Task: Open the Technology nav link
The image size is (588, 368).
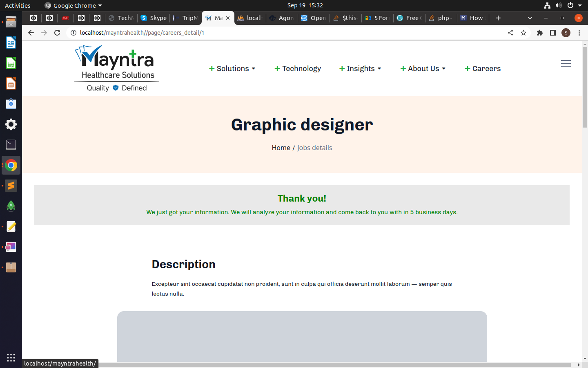Action: 298,69
